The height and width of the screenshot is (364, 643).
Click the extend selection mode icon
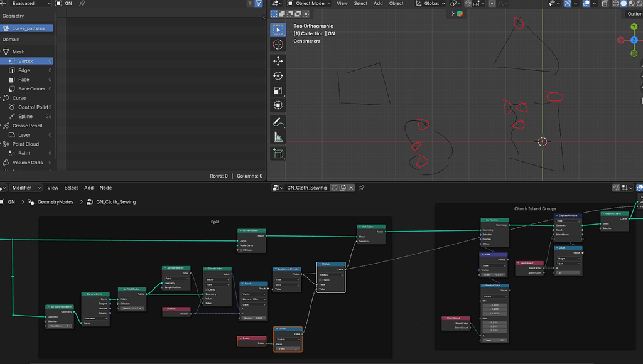pyautogui.click(x=282, y=14)
